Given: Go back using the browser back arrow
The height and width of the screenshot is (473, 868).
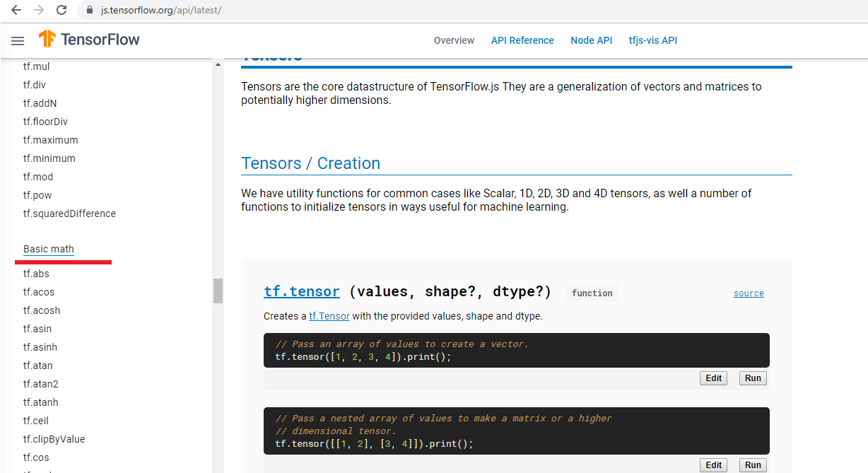Looking at the screenshot, I should [16, 11].
